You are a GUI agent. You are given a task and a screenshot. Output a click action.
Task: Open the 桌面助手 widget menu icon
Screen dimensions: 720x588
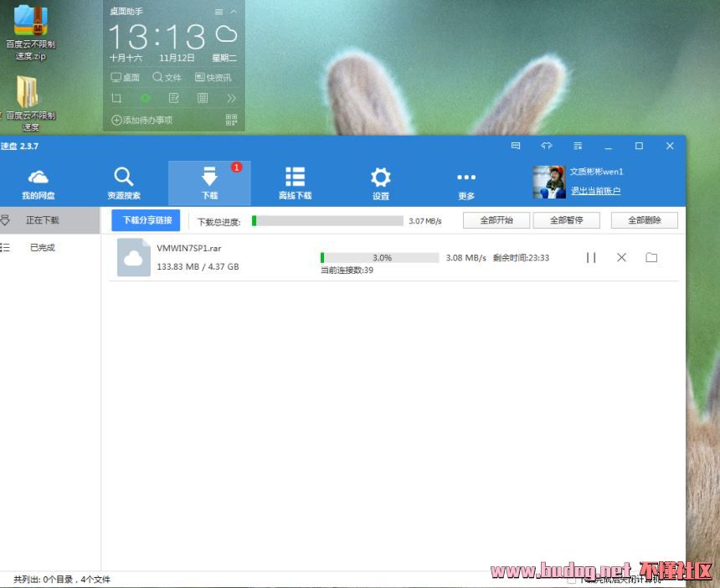click(x=219, y=12)
